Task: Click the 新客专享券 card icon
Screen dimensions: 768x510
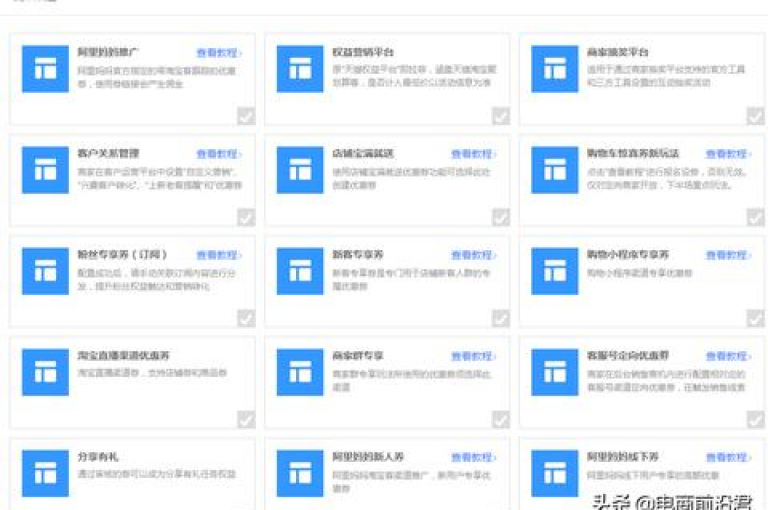Action: point(300,271)
